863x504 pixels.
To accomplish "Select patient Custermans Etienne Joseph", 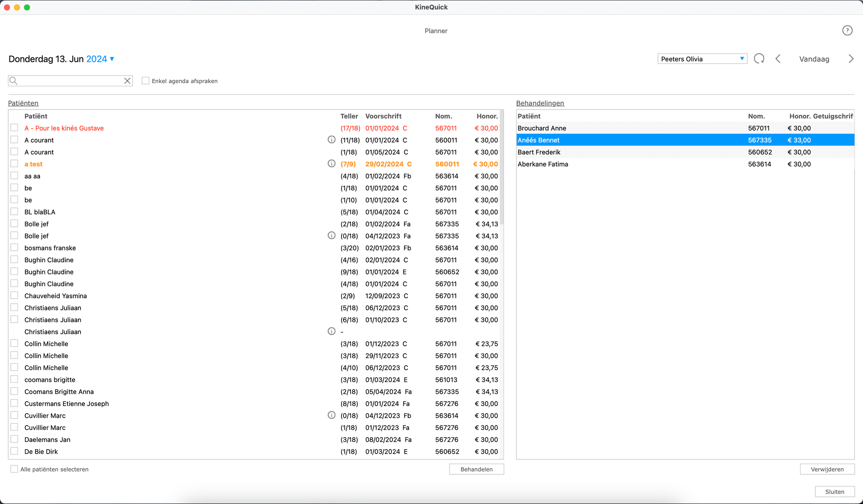I will (67, 403).
